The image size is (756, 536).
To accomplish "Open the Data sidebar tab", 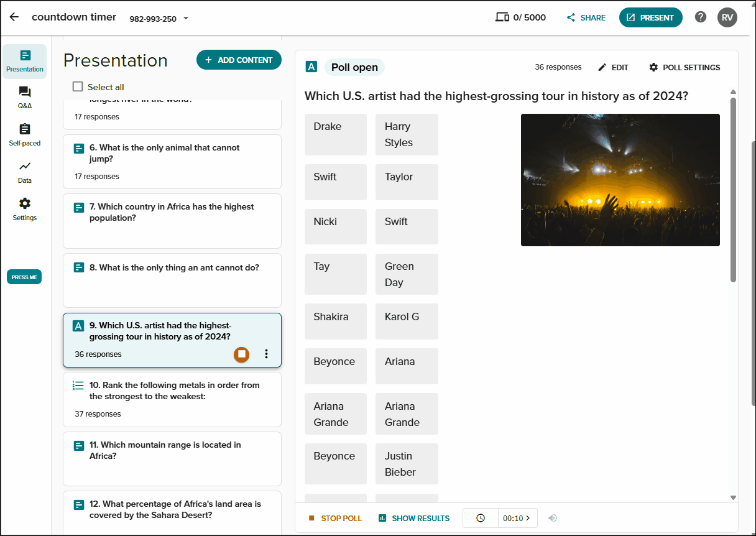I will (25, 173).
